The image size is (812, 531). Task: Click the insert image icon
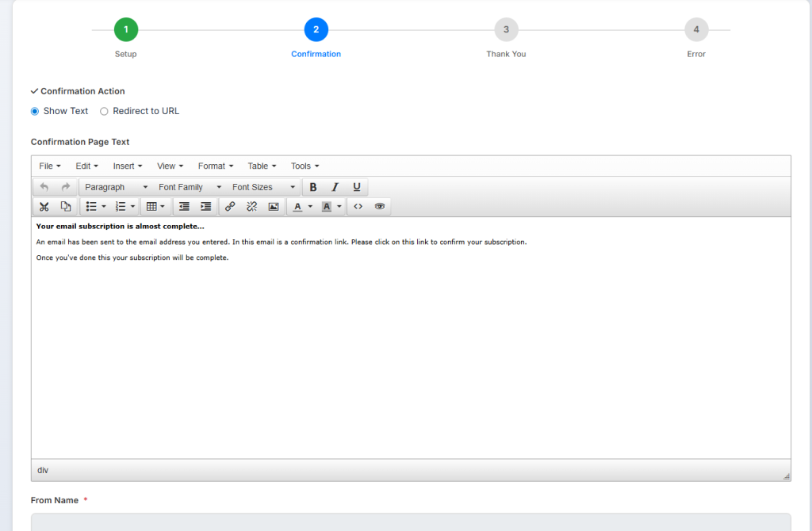[274, 207]
